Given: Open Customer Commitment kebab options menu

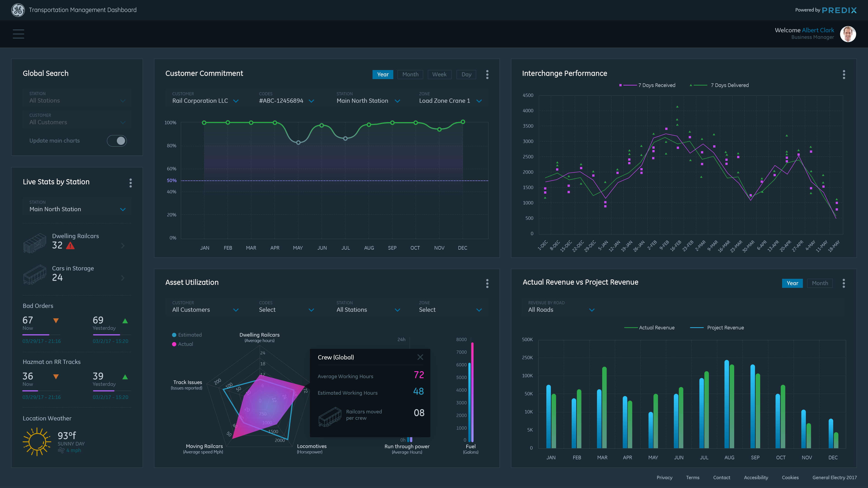Looking at the screenshot, I should click(x=487, y=74).
